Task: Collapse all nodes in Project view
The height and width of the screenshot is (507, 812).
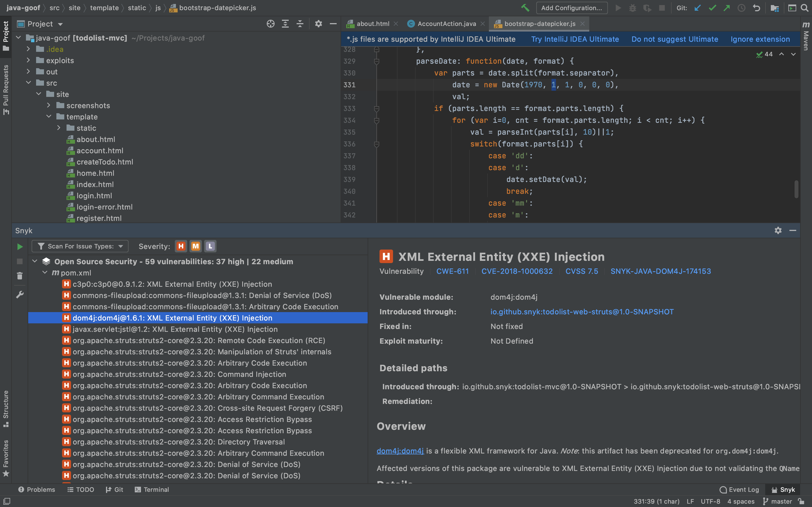Action: (300, 24)
